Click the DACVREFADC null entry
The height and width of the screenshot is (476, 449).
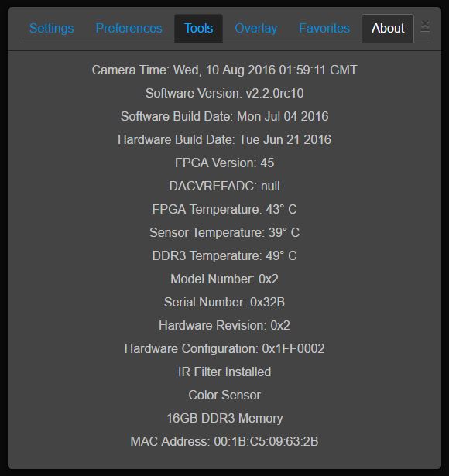pos(224,186)
